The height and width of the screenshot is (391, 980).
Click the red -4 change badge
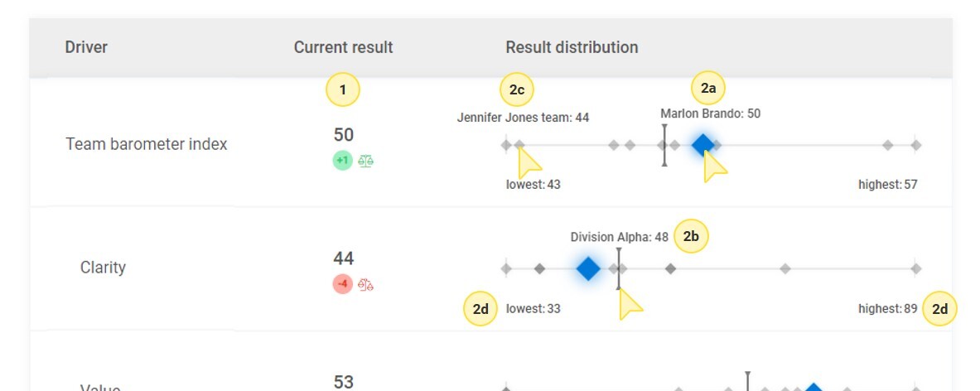point(342,284)
